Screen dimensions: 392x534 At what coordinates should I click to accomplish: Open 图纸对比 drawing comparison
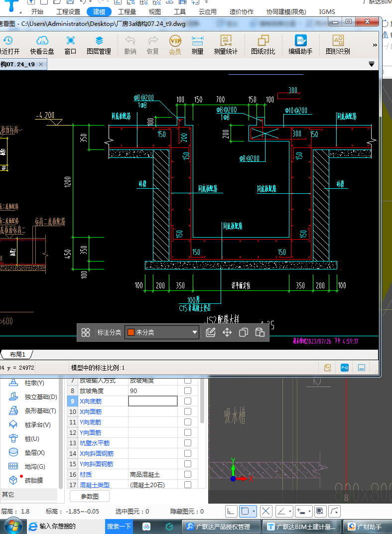263,45
